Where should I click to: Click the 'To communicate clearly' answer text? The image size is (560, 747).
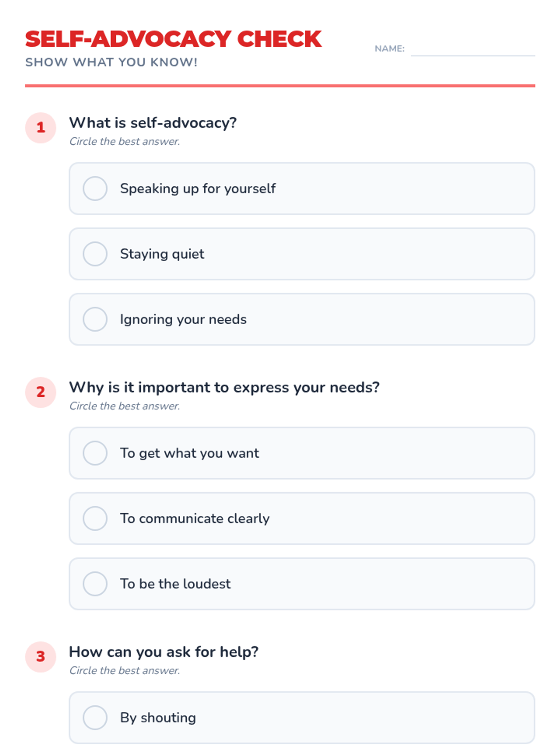[195, 518]
